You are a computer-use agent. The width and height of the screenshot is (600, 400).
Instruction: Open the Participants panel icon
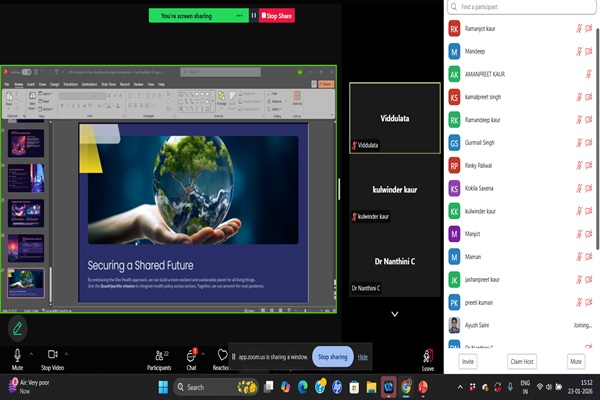159,354
